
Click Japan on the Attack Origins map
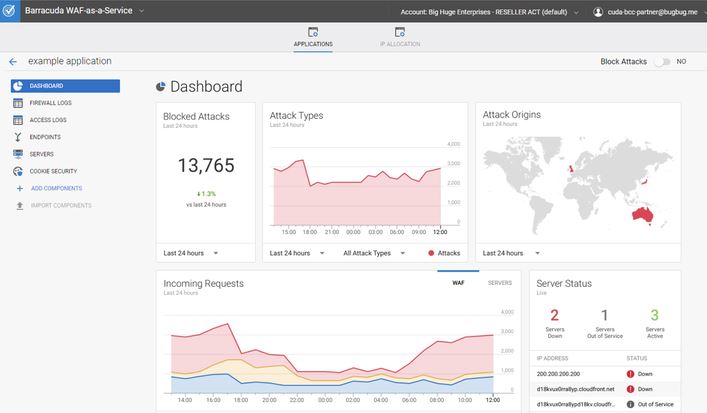[644, 181]
